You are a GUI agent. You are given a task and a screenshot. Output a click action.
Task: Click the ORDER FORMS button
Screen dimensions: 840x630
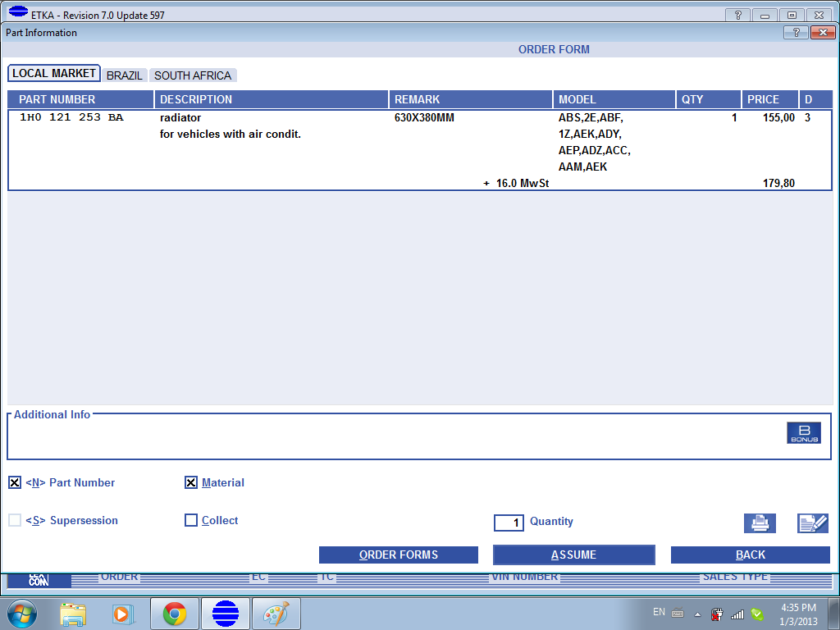[x=398, y=555]
